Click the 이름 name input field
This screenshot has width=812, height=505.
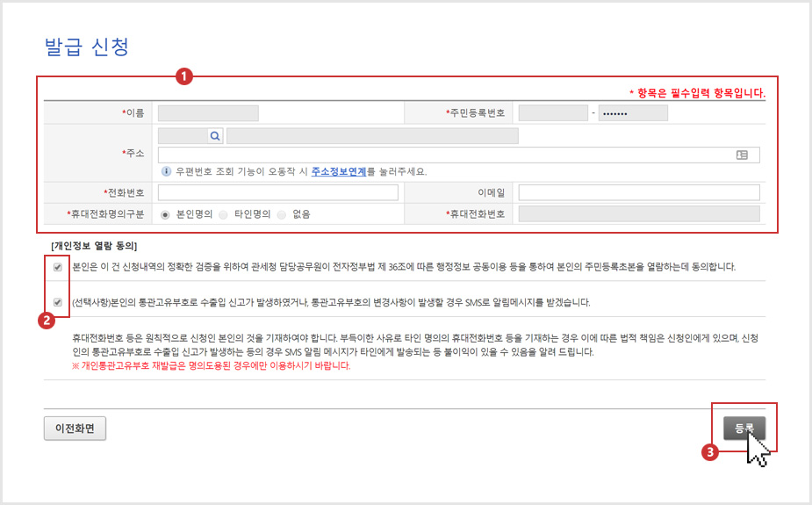tap(208, 112)
